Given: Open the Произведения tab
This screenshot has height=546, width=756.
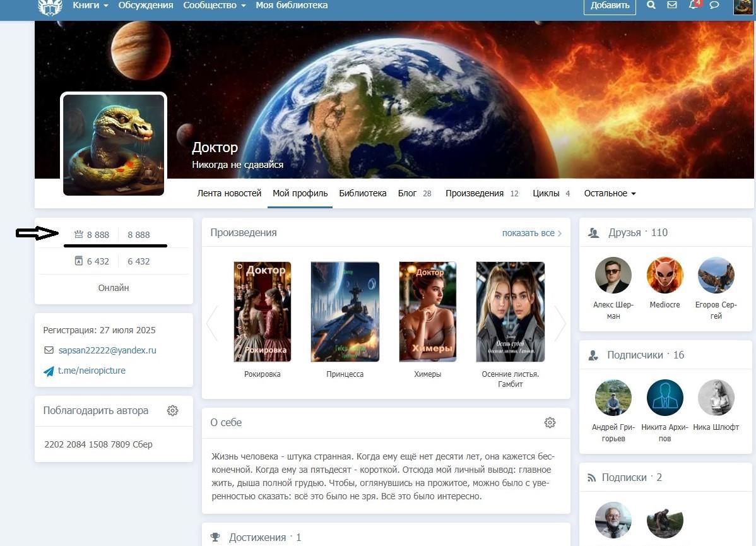Looking at the screenshot, I should tap(481, 193).
